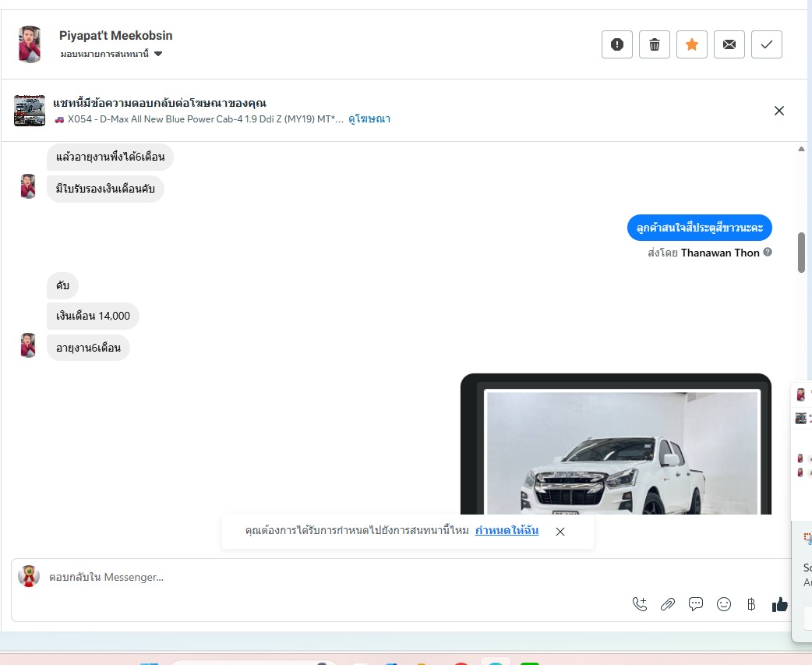The image size is (812, 665).
Task: Open Piyapat't Meekobsin header avatar
Action: tap(30, 44)
